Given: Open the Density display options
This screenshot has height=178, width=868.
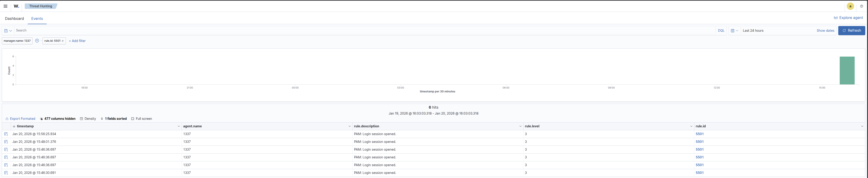Looking at the screenshot, I should (x=88, y=119).
